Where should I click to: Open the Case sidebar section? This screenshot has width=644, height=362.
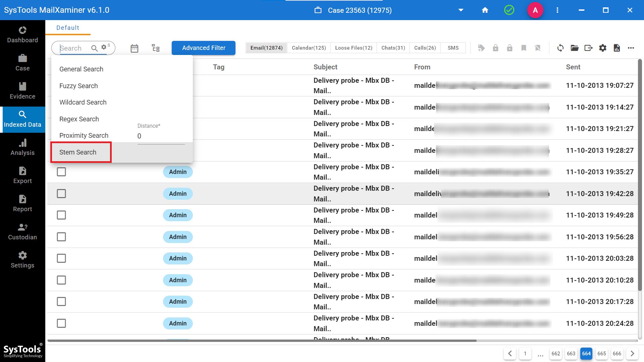(x=22, y=63)
